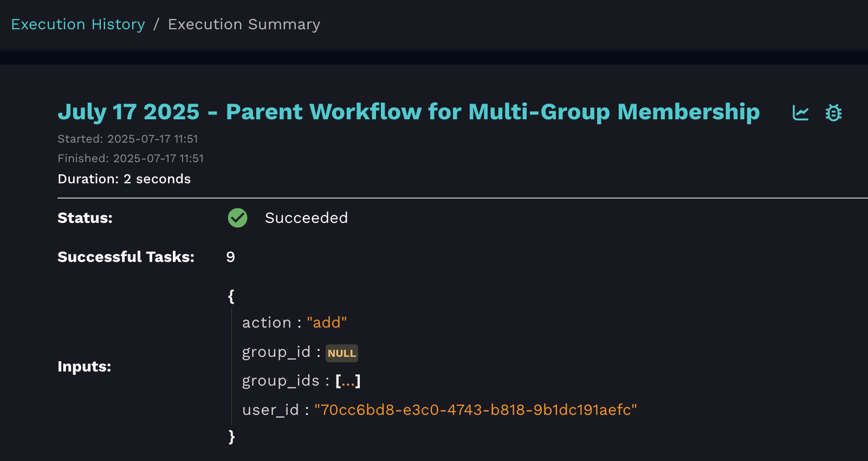Click the action key name
The width and height of the screenshot is (868, 461).
pos(267,323)
